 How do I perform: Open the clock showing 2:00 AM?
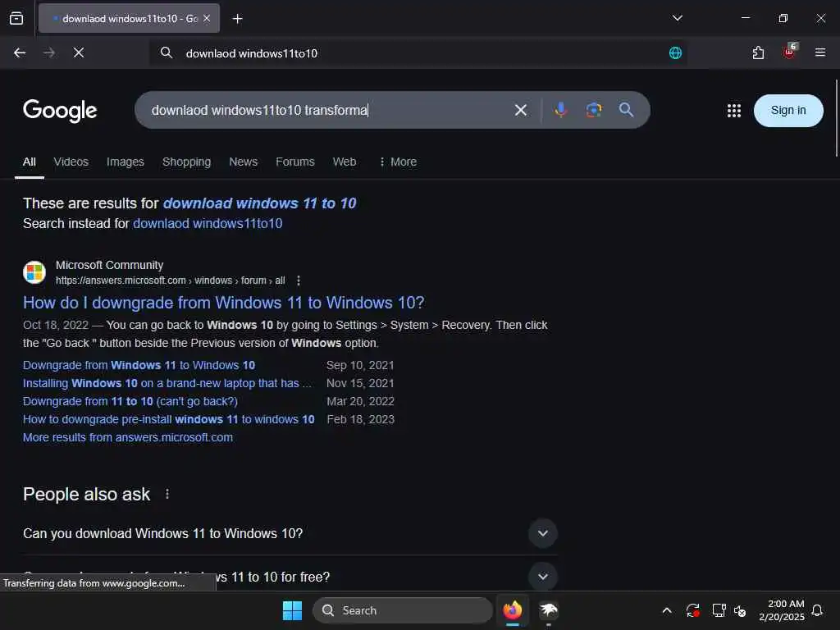click(782, 610)
